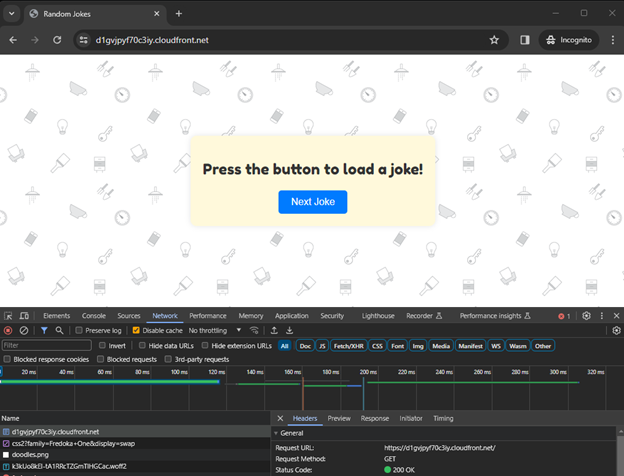Open the Response tab in request details
Screen dimensions: 624x476
pyautogui.click(x=374, y=418)
